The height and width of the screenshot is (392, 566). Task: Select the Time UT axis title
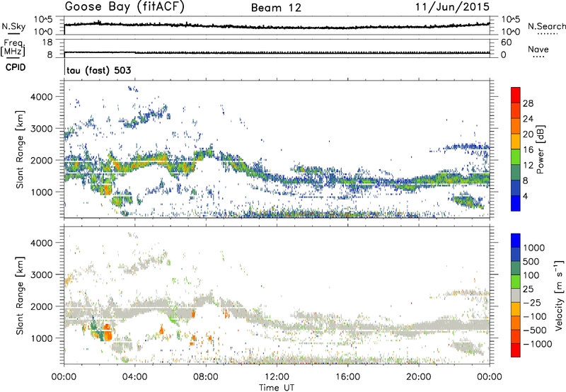coord(277,388)
